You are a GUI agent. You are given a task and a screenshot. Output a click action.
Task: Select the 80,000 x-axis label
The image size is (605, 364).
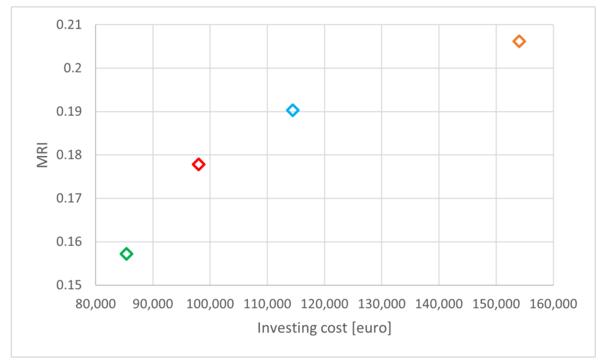point(95,304)
